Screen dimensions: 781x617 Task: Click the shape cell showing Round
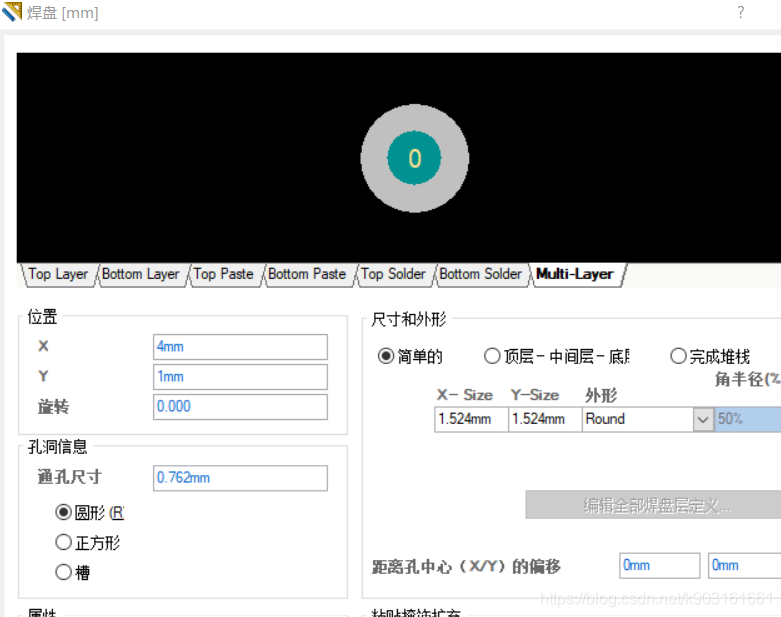coord(638,419)
